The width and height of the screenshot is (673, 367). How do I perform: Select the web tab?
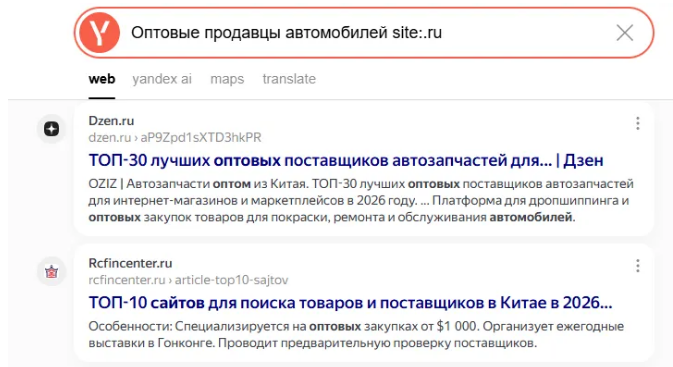click(102, 79)
